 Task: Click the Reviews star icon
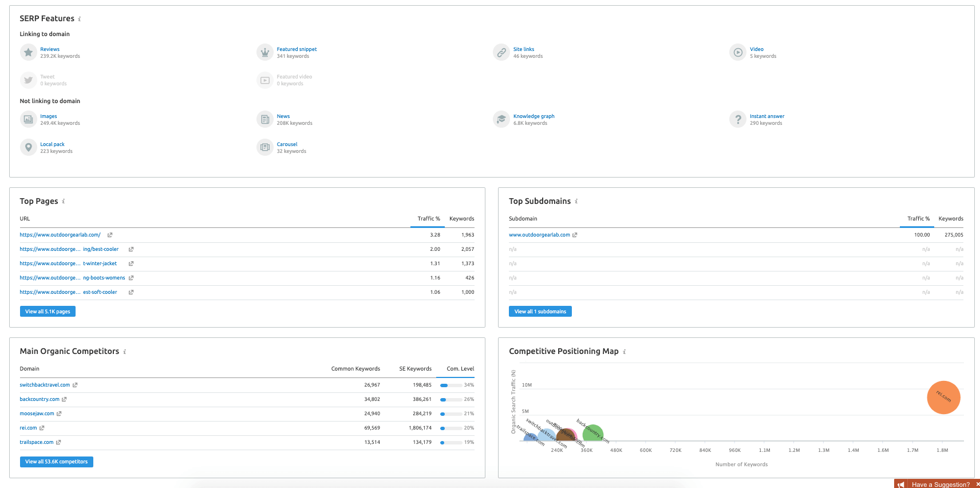(28, 52)
